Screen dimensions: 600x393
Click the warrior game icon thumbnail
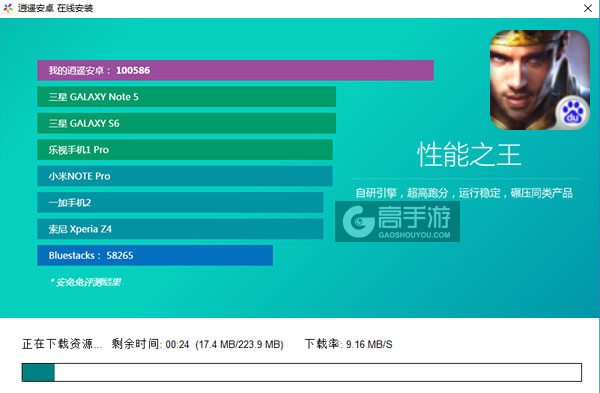click(540, 80)
